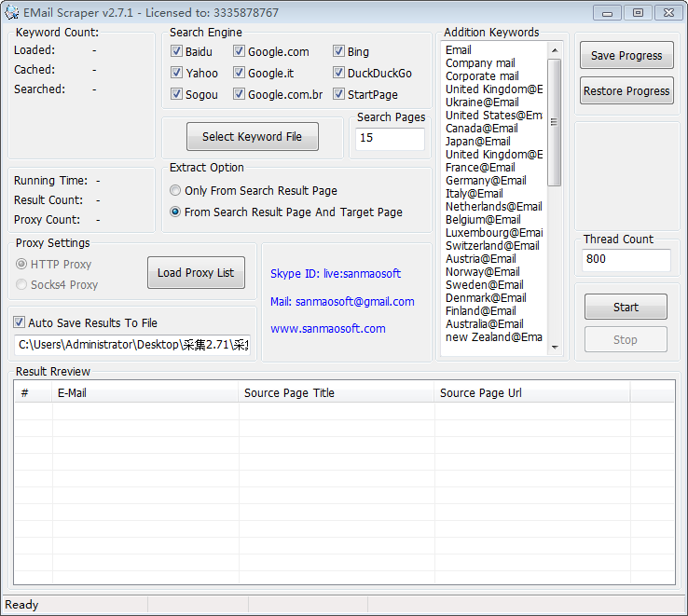This screenshot has width=688, height=616.
Task: Click the auto save file path field
Action: click(x=132, y=346)
